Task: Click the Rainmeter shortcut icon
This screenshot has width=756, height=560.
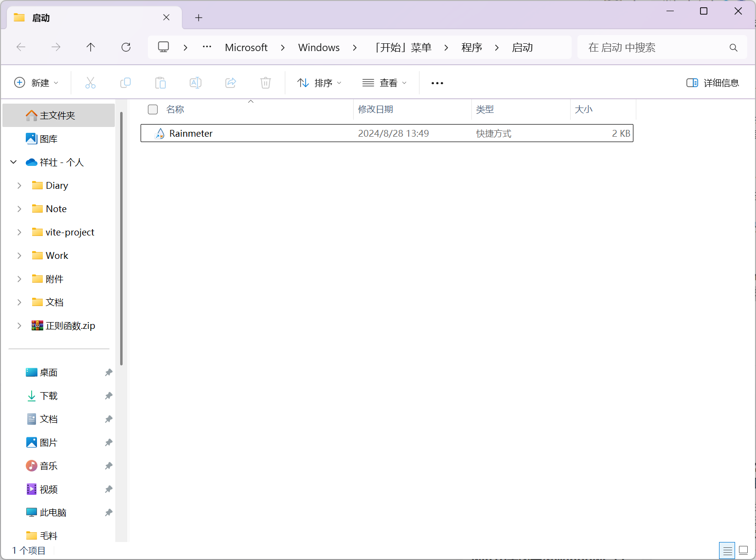Action: coord(160,133)
